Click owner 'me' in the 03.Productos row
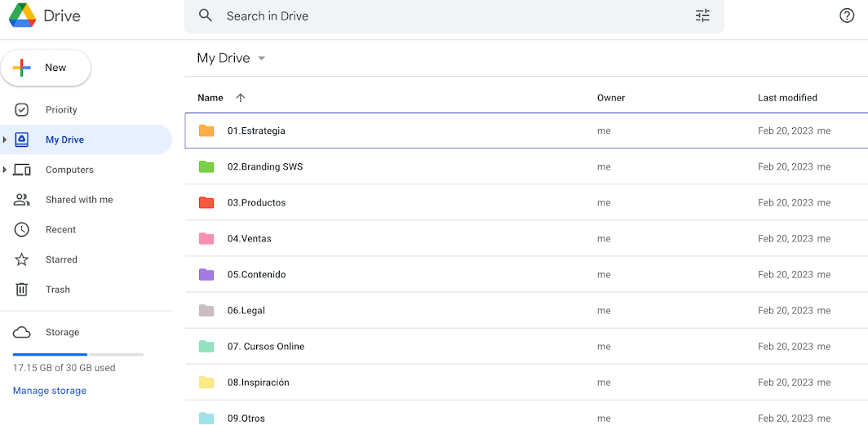The height and width of the screenshot is (425, 868). click(x=604, y=203)
